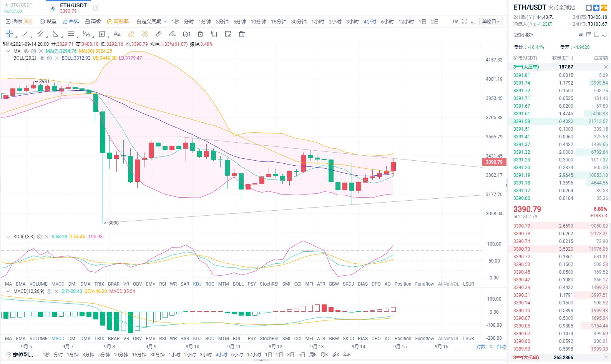Enter fullscreen chart mode icon
Image resolution: width=611 pixels, height=364 pixels.
coord(465,22)
